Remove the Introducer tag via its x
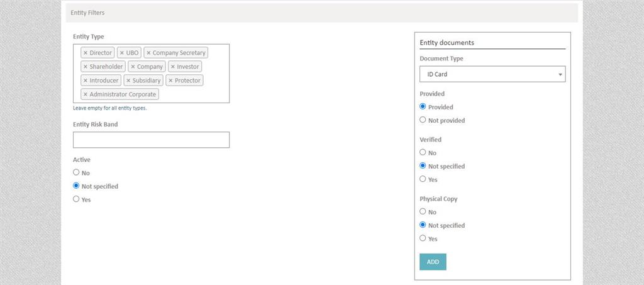 (86, 81)
